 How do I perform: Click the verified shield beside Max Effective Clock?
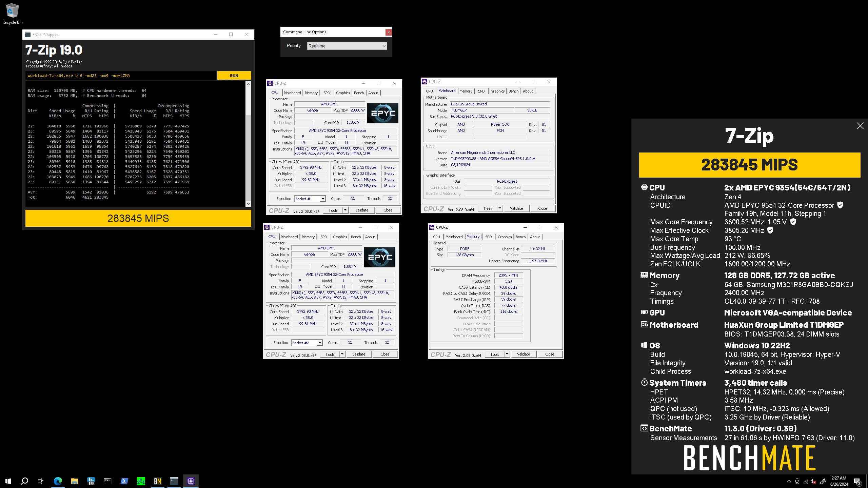[x=770, y=230]
